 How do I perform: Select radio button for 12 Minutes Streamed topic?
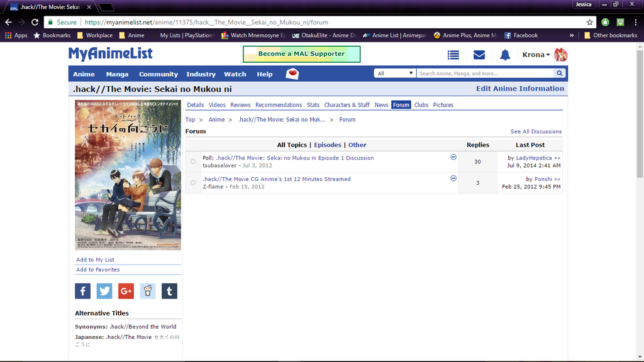click(193, 183)
